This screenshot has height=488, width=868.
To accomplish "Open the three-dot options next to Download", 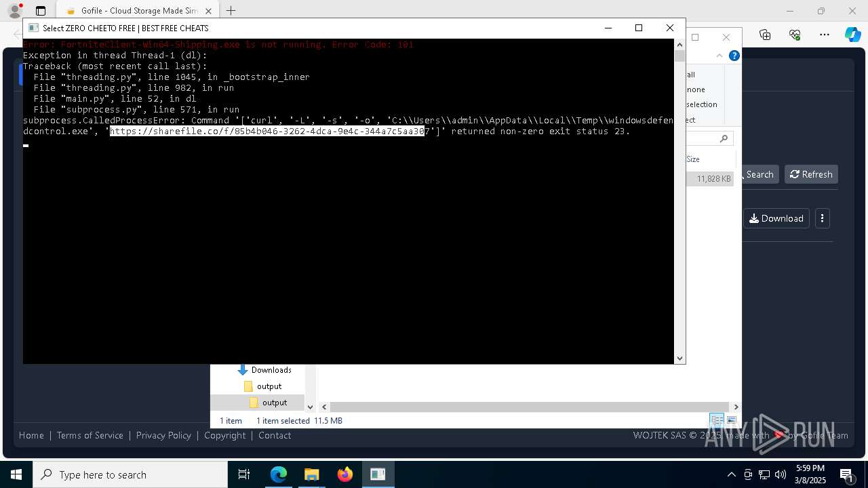I will pos(822,218).
